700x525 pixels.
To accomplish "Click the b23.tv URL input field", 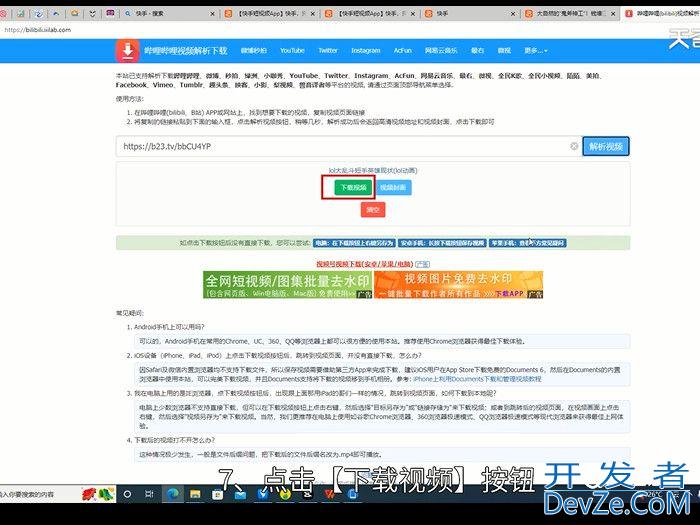I will 349,146.
